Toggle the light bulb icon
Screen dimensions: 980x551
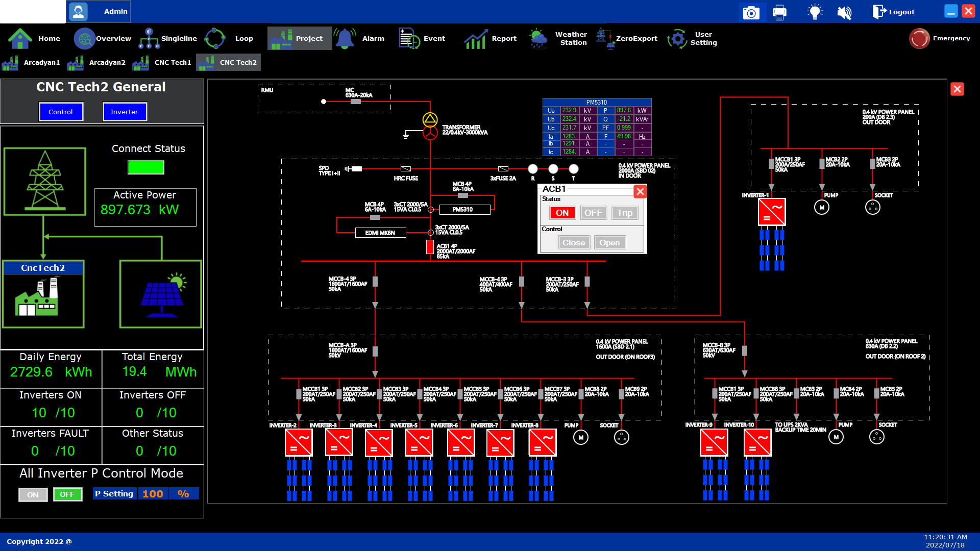815,12
